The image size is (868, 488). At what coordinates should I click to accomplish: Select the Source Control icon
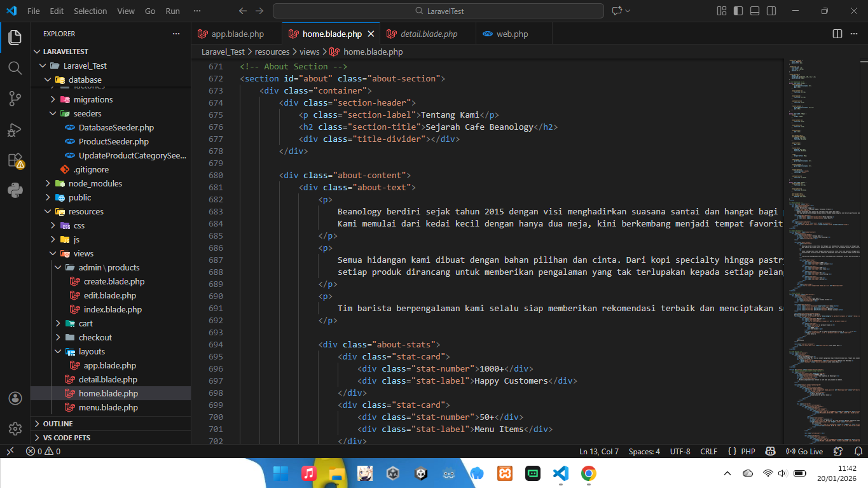(15, 98)
